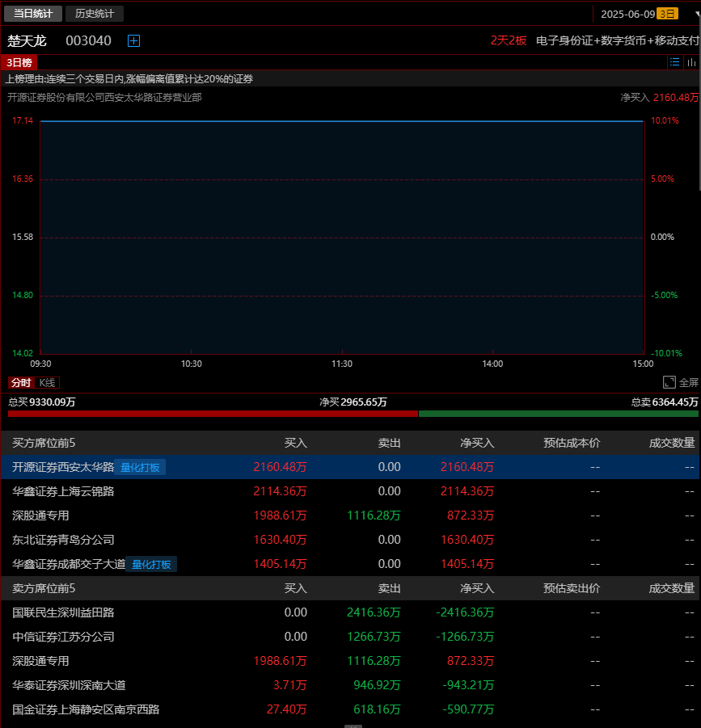The height and width of the screenshot is (728, 701).
Task: Switch to bar chart view icon
Action: [691, 62]
